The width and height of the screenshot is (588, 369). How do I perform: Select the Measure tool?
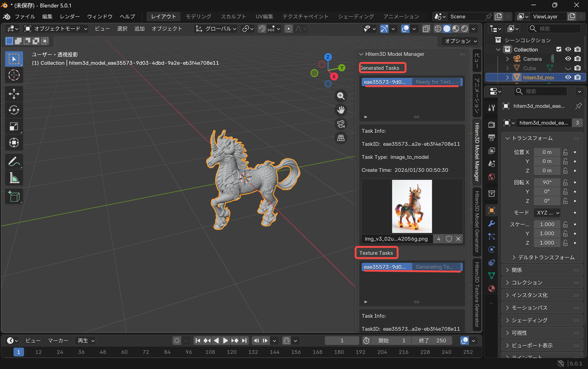pos(14,178)
